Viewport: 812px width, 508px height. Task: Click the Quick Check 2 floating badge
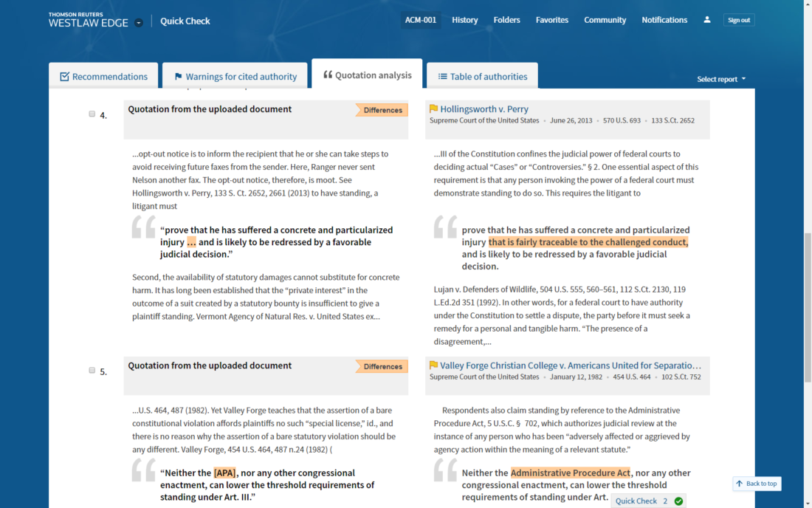click(648, 501)
